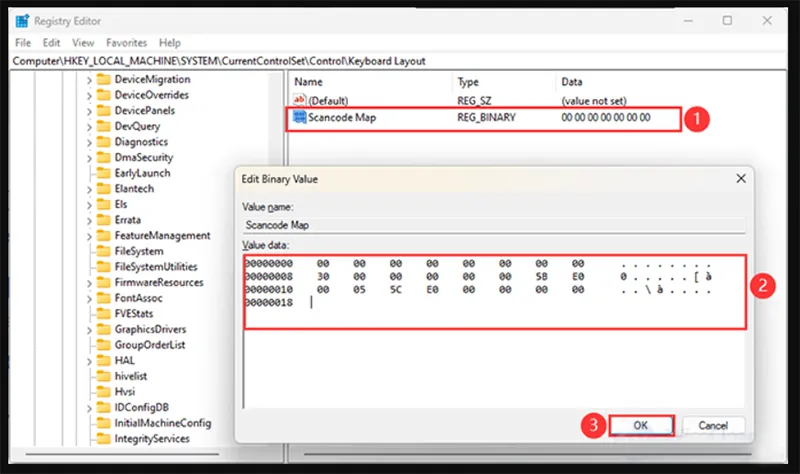Open the File menu
The height and width of the screenshot is (474, 800).
coord(24,43)
